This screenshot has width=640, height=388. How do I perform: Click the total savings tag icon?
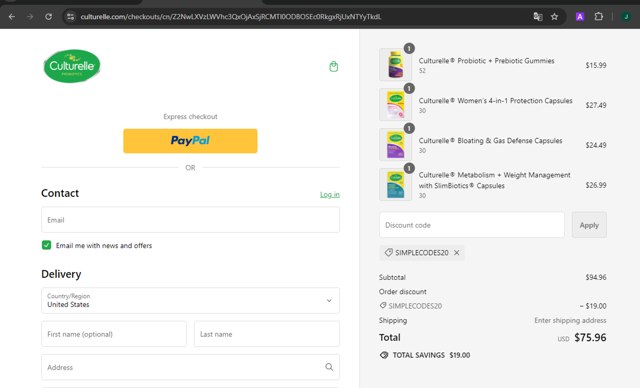pyautogui.click(x=384, y=355)
